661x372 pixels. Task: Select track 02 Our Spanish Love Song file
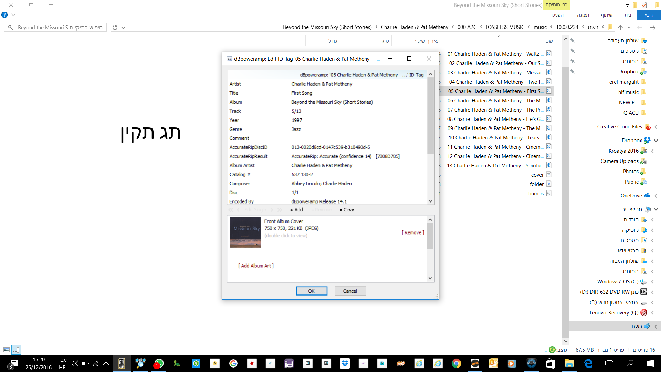[x=499, y=63]
